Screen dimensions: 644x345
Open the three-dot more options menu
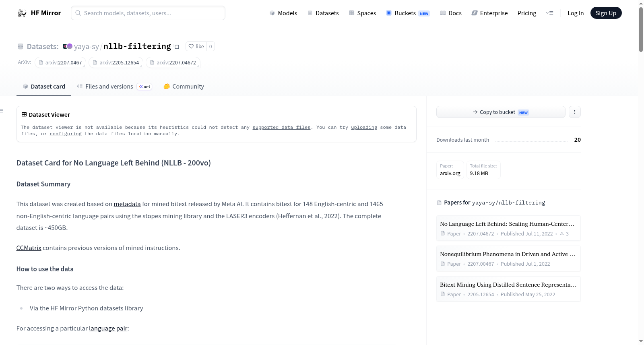pos(575,112)
